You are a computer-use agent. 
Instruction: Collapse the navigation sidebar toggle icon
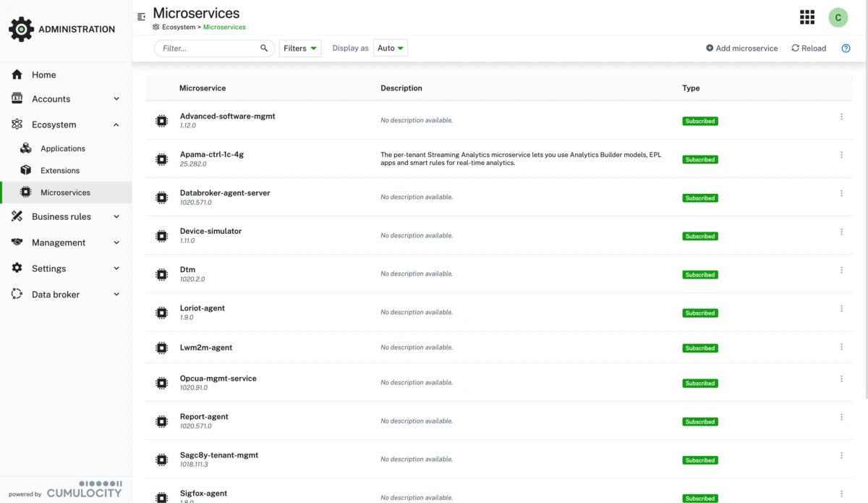(141, 17)
